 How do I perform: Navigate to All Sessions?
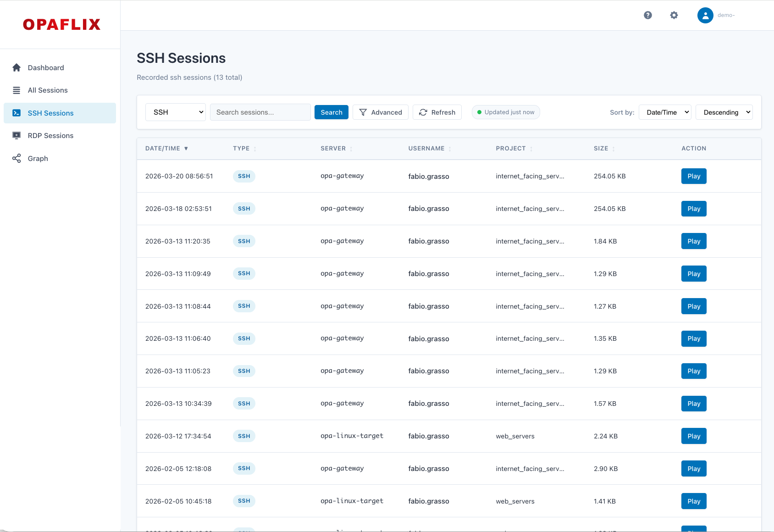48,90
